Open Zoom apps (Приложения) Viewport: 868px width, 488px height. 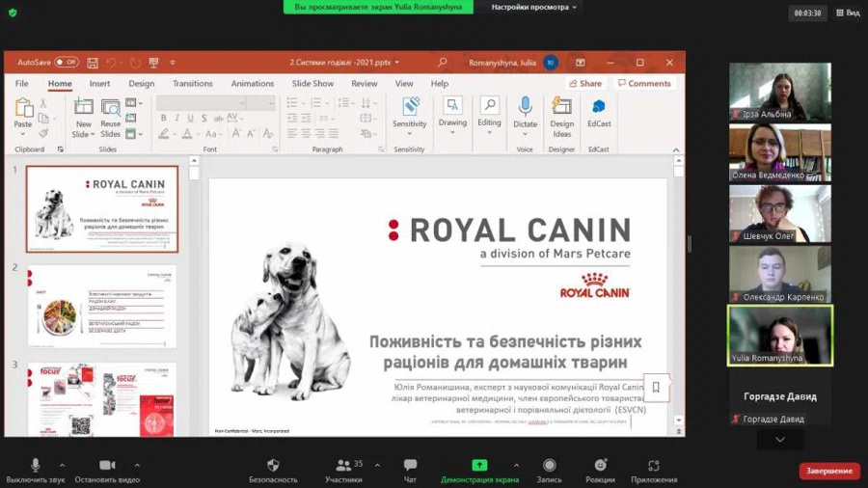click(654, 471)
